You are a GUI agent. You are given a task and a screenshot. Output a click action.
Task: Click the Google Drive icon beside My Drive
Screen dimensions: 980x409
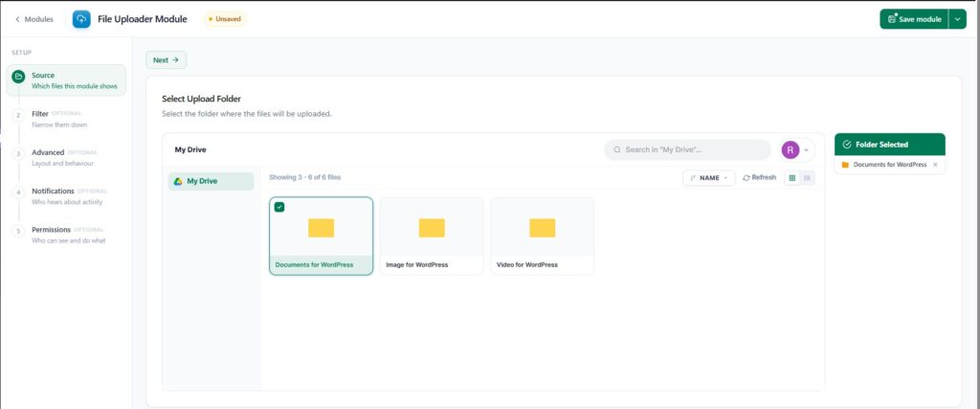tap(178, 181)
